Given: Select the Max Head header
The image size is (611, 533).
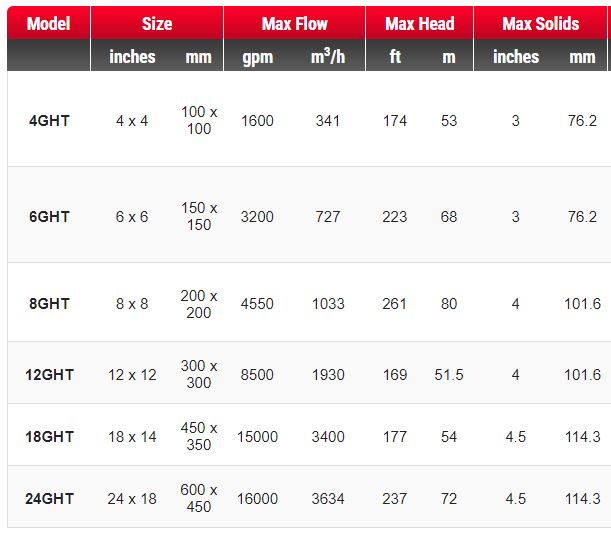Looking at the screenshot, I should point(419,24).
